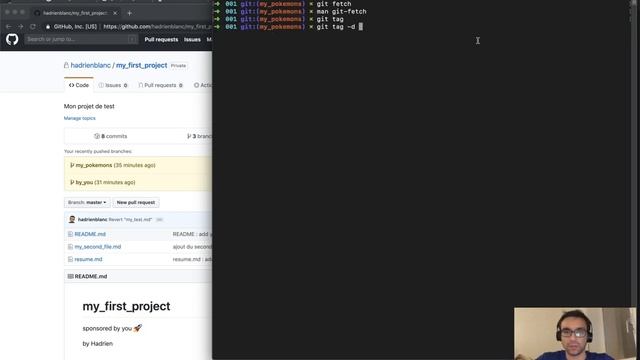Click terminal line git fetch
Screen dimensions: 640x360
(x=284, y=4)
